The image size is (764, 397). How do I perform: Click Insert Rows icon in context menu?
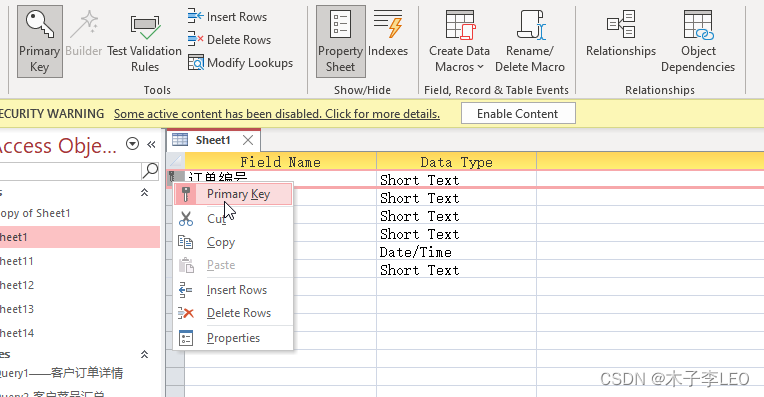(186, 290)
